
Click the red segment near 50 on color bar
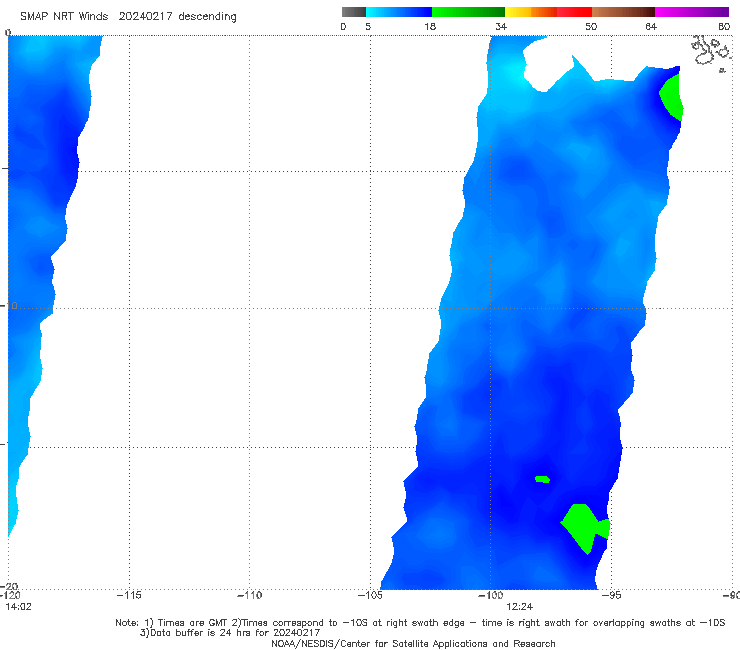(574, 12)
